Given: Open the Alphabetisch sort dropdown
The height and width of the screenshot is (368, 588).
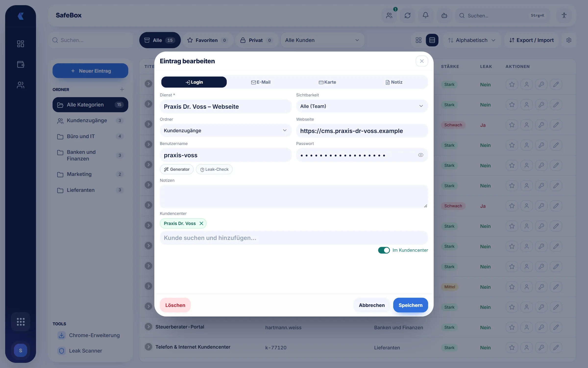Looking at the screenshot, I should 472,40.
